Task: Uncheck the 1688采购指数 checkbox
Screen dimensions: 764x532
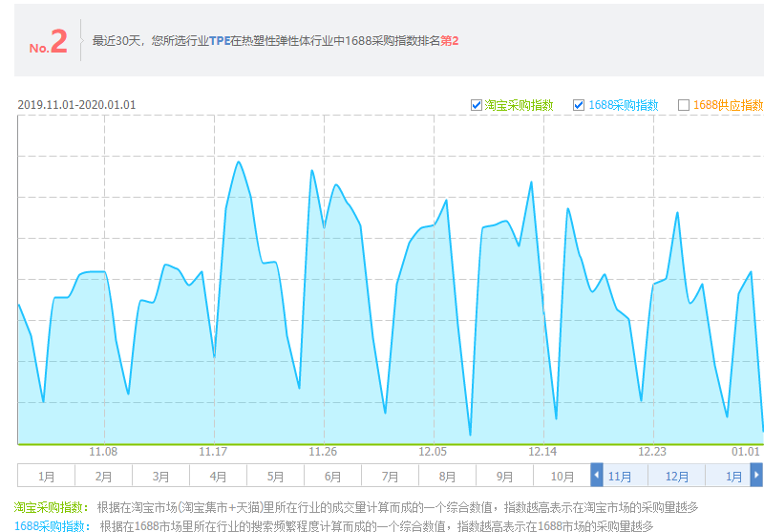Action: 579,105
